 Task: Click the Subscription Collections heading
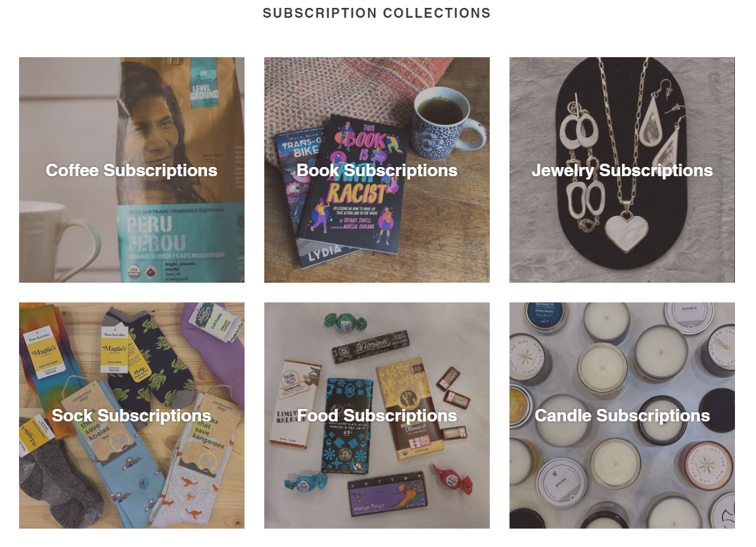[377, 13]
